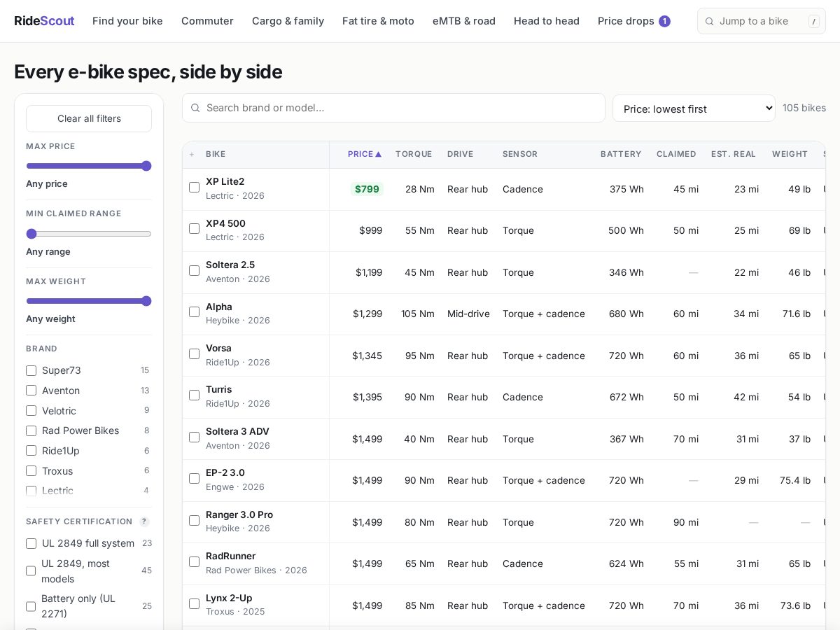Sort by the Est. Real column header

734,154
